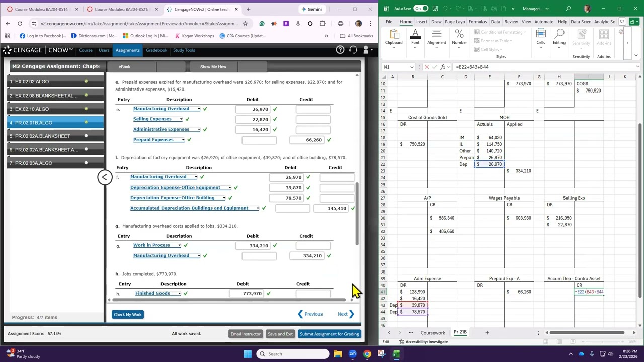Bookmark this page with the star icon
Viewport: 644px width, 362px height.
pos(245,23)
